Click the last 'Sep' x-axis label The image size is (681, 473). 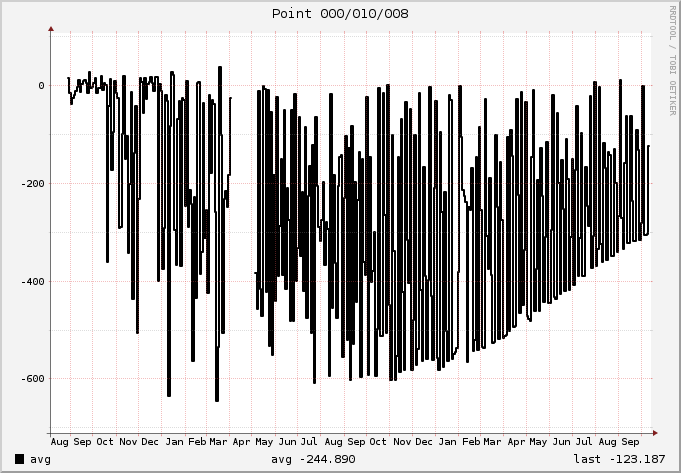point(630,442)
